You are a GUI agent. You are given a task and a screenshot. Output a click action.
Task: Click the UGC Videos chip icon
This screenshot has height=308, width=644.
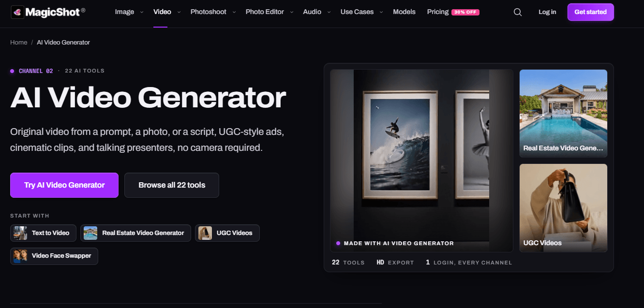[x=205, y=233]
